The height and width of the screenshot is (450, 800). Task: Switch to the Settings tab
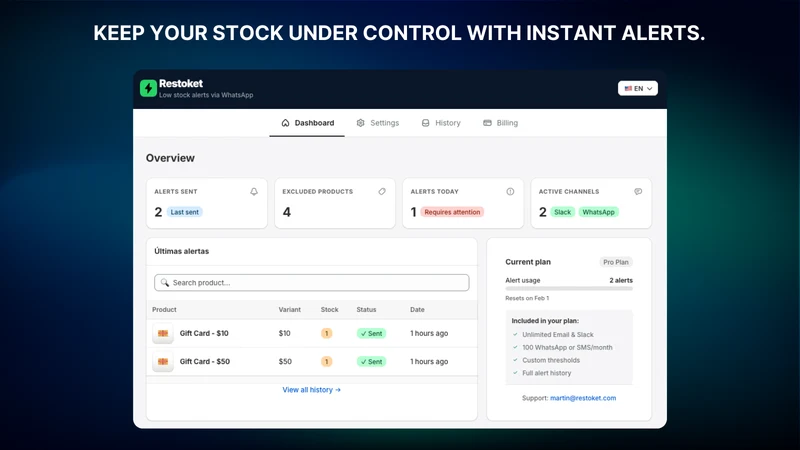tap(378, 123)
